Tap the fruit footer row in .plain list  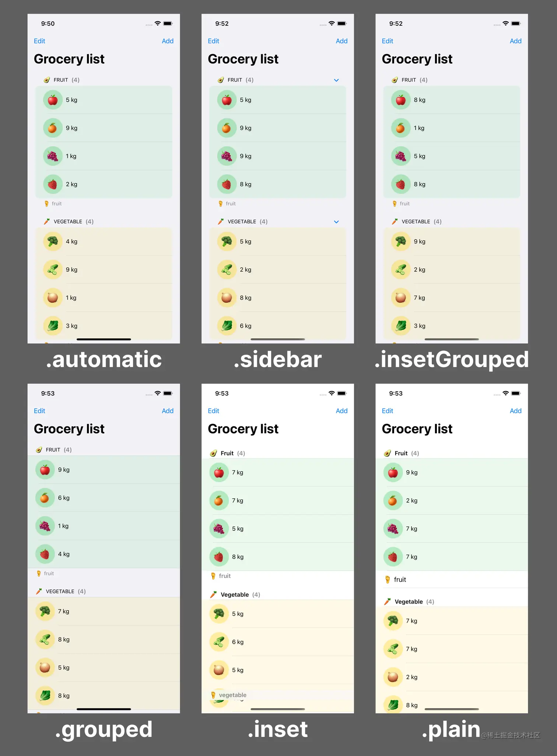point(452,580)
